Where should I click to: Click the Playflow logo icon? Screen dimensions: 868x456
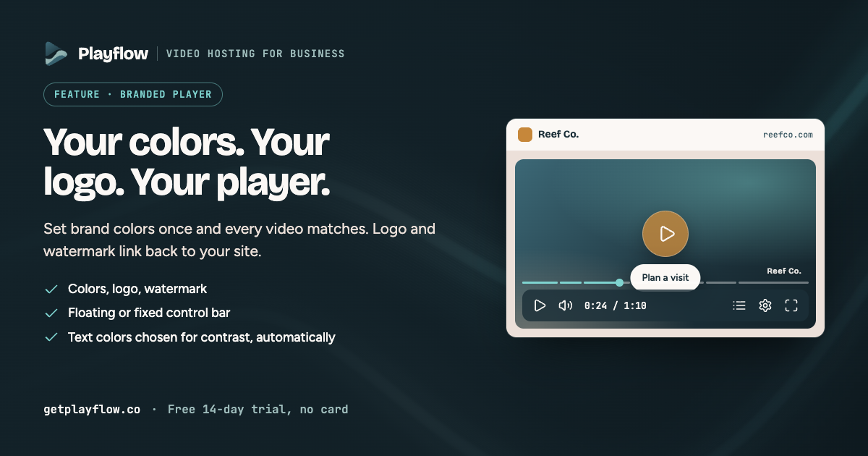[56, 54]
